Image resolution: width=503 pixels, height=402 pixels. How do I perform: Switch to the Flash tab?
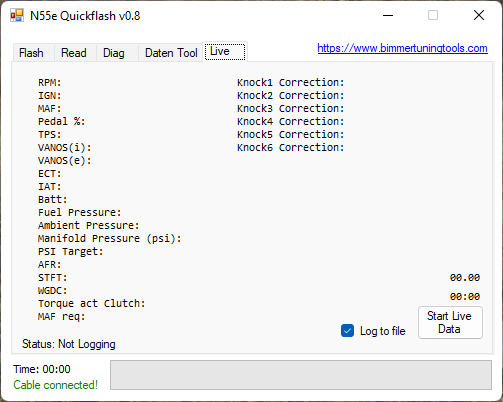tap(33, 53)
